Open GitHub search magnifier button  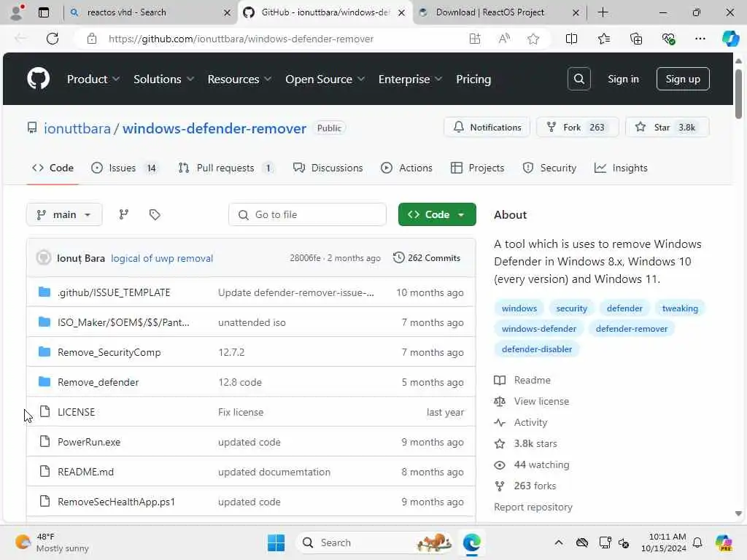[x=578, y=79]
